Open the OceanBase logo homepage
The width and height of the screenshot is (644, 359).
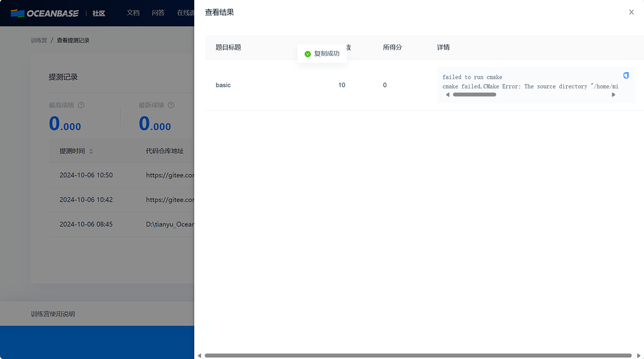point(44,13)
